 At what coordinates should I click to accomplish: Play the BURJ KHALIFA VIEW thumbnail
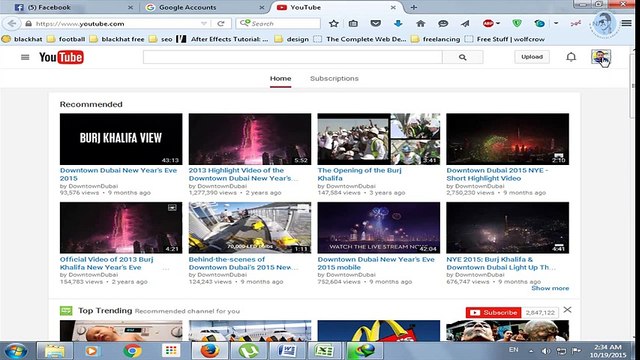(x=121, y=139)
